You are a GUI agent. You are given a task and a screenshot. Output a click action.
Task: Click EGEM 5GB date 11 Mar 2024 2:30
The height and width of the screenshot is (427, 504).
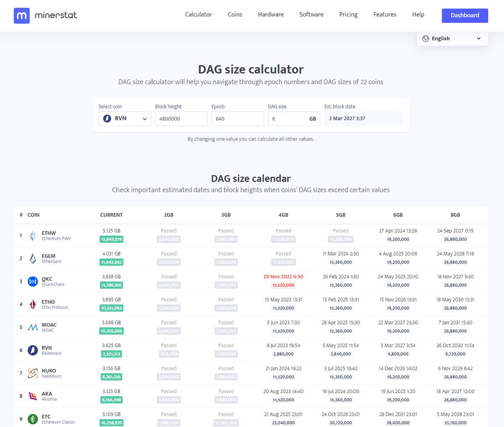tap(341, 254)
